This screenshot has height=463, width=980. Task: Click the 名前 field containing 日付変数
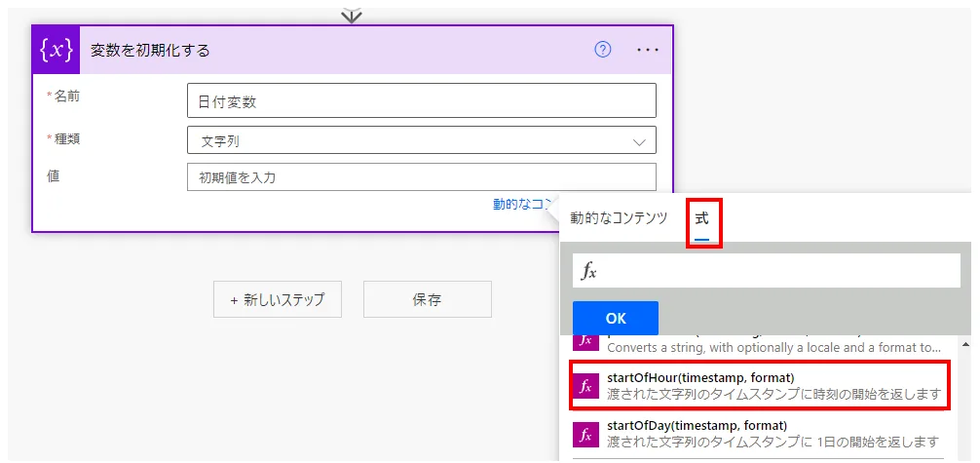[x=421, y=101]
